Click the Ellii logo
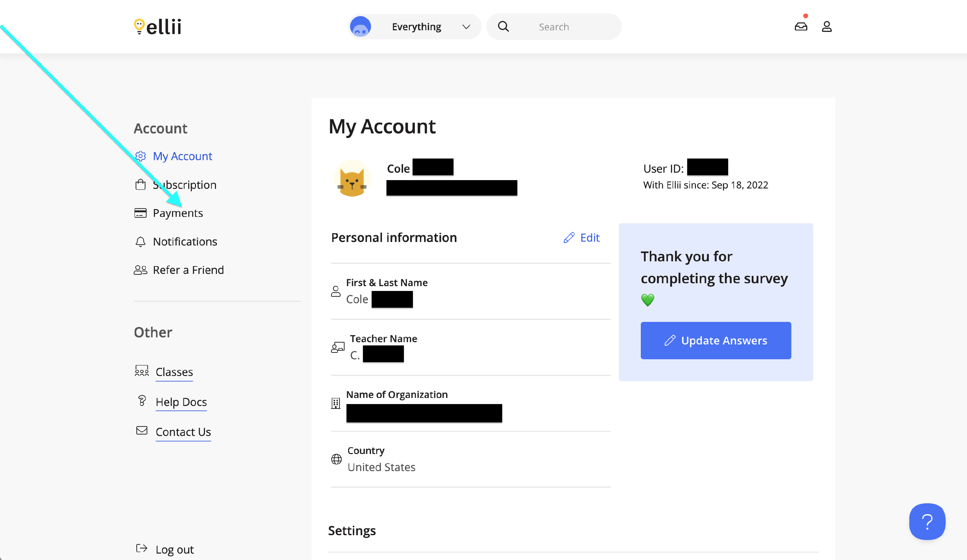 coord(158,26)
